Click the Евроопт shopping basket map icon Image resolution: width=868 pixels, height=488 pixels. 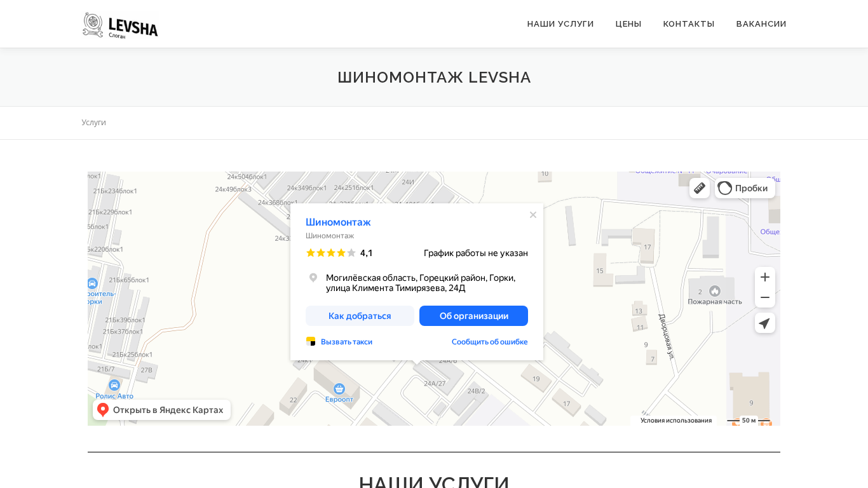339,388
